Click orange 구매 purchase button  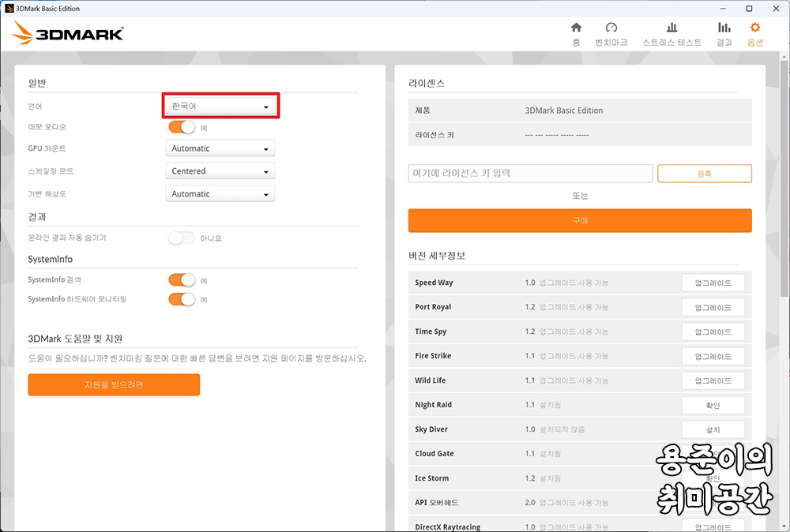580,220
